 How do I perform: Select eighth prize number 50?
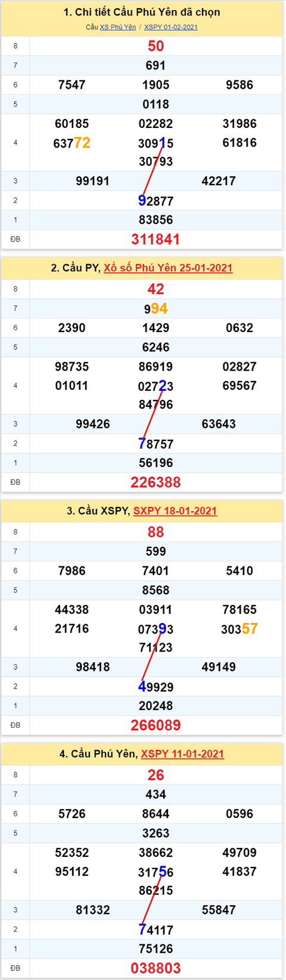tap(156, 46)
